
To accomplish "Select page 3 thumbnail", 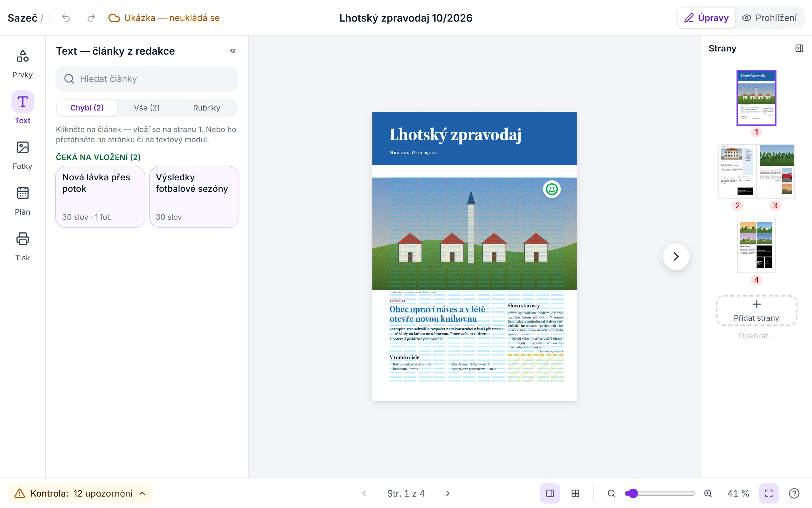I will (x=776, y=171).
